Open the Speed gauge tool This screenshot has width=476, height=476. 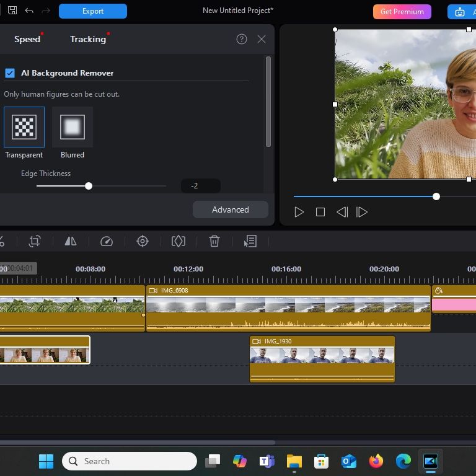107,241
